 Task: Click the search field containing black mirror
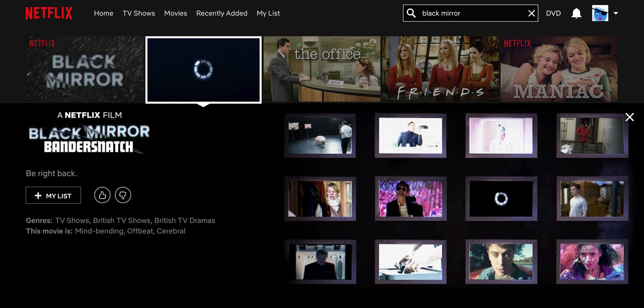coord(471,13)
